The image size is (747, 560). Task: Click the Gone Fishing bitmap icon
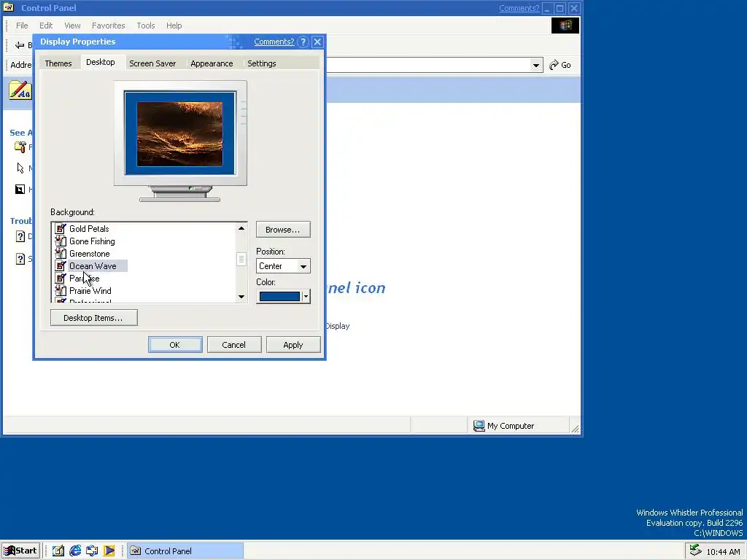tap(61, 241)
